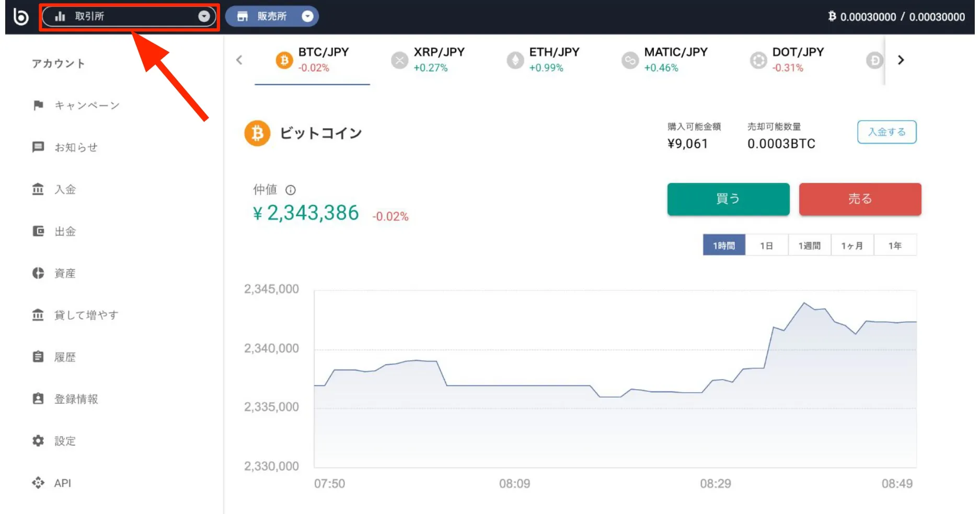
Task: Click the withdrawal wallet icon
Action: pos(38,231)
